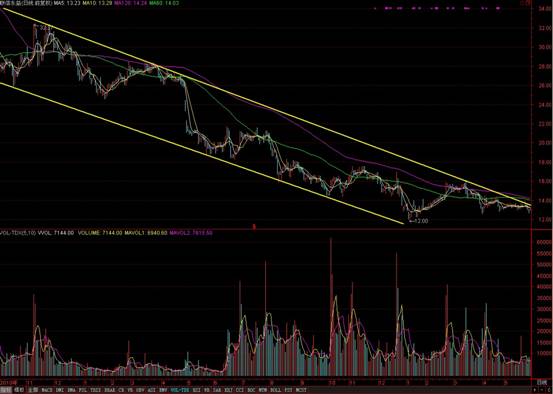Click the red marker on the panel divider

coord(254,227)
